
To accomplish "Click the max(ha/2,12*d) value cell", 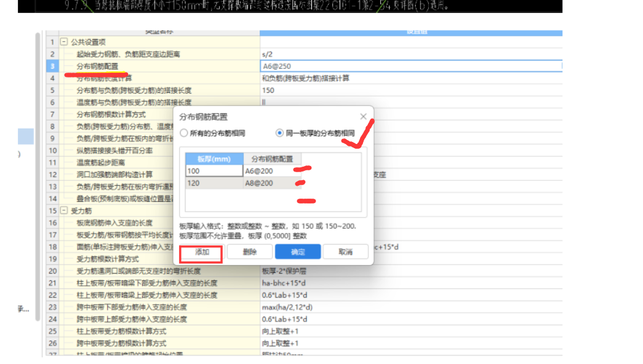I will pyautogui.click(x=411, y=307).
